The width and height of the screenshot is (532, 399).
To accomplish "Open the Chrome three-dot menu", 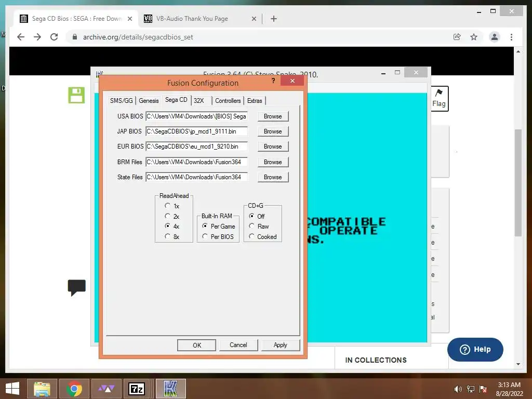I will click(x=511, y=37).
